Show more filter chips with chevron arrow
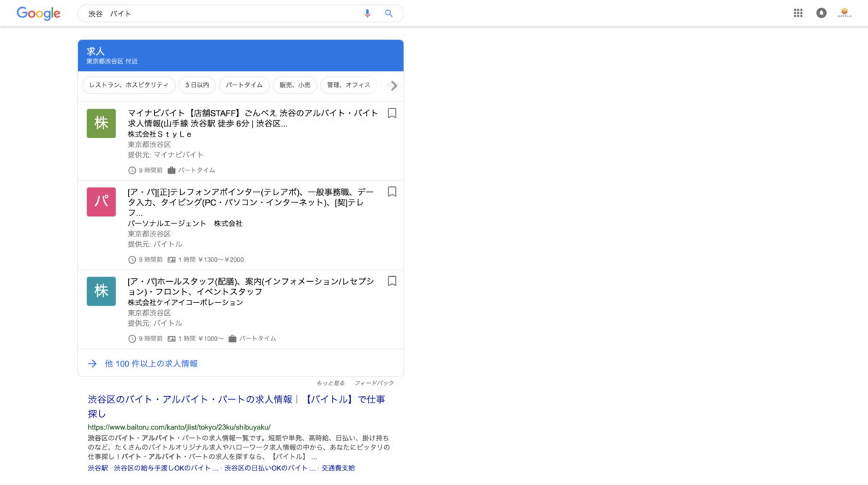868x485 pixels. (x=393, y=86)
